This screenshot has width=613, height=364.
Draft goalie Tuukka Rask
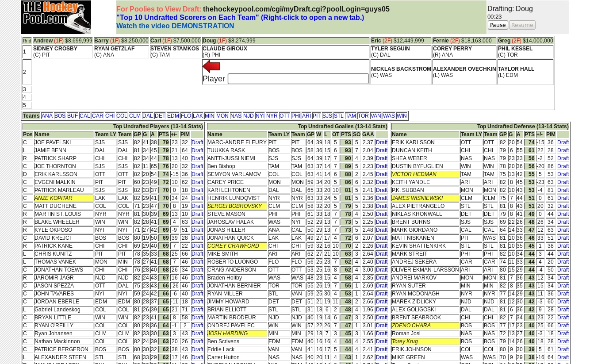coord(382,150)
